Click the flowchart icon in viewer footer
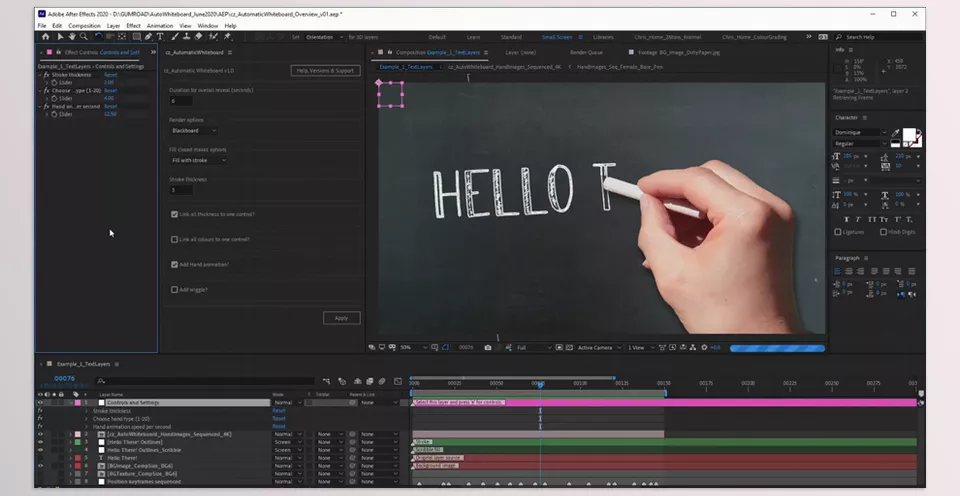The width and height of the screenshot is (960, 496). 692,347
